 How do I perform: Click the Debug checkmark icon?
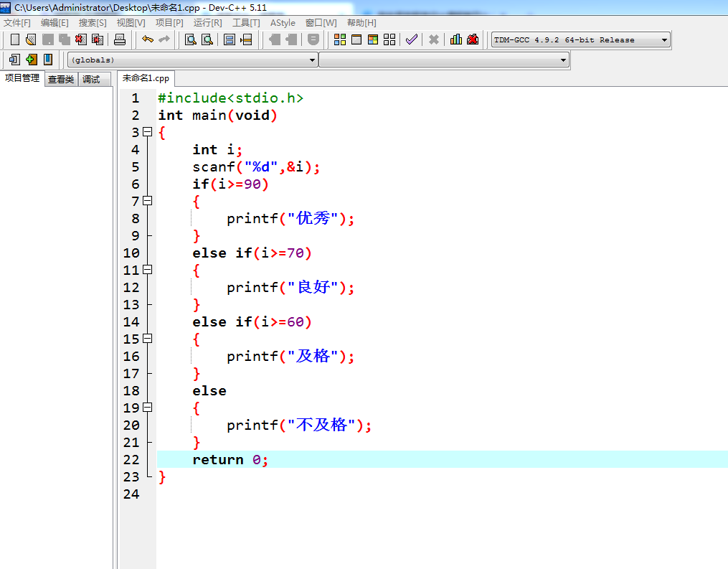point(412,39)
